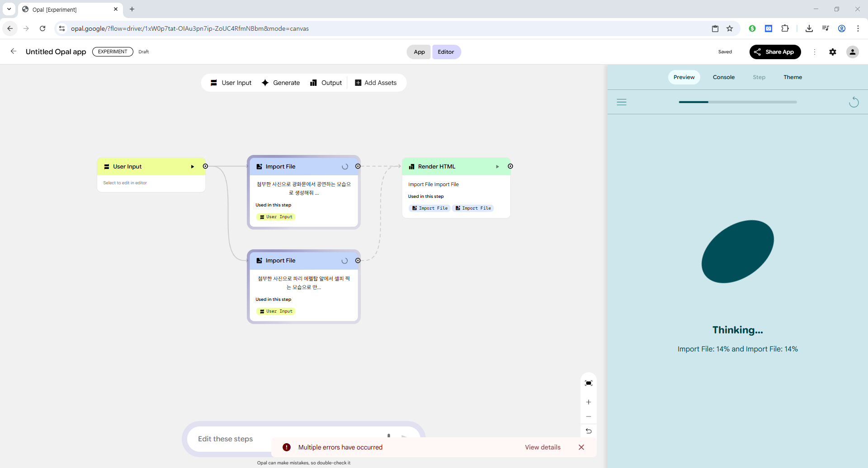Click the error alert icon
This screenshot has width=868, height=468.
coord(287,447)
